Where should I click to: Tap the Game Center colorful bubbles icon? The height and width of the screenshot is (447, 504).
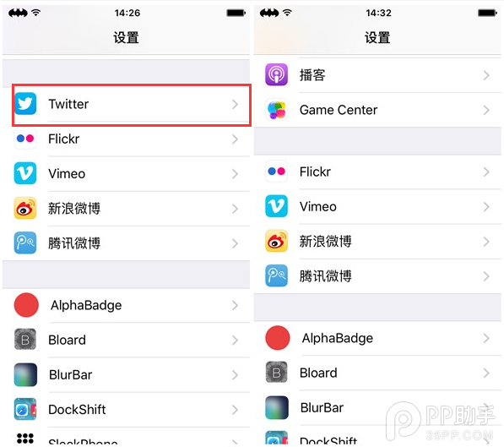(276, 110)
